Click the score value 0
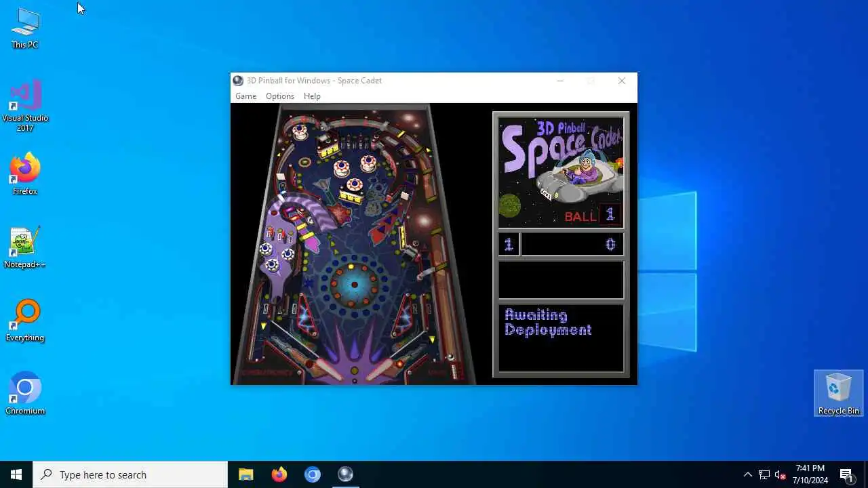This screenshot has width=868, height=488. 610,245
